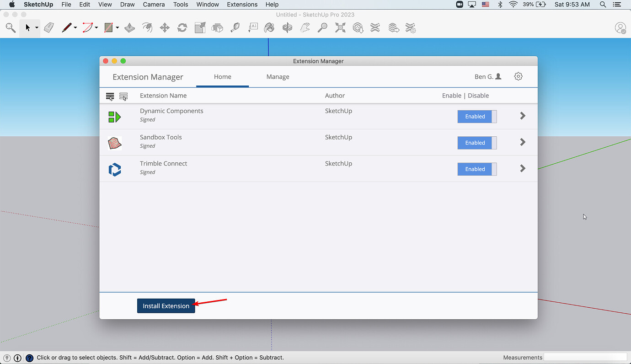Turn off the Trimble Connect extension
The width and height of the screenshot is (631, 364).
477,169
